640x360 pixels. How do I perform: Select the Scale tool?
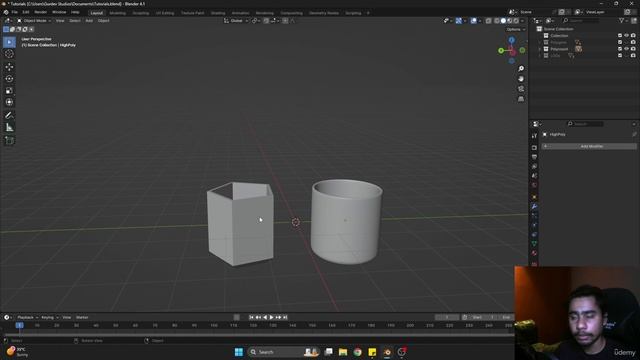point(9,90)
